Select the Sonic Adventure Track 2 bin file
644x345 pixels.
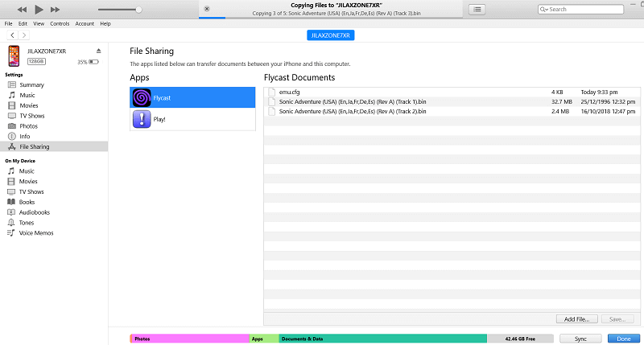pyautogui.click(x=452, y=111)
